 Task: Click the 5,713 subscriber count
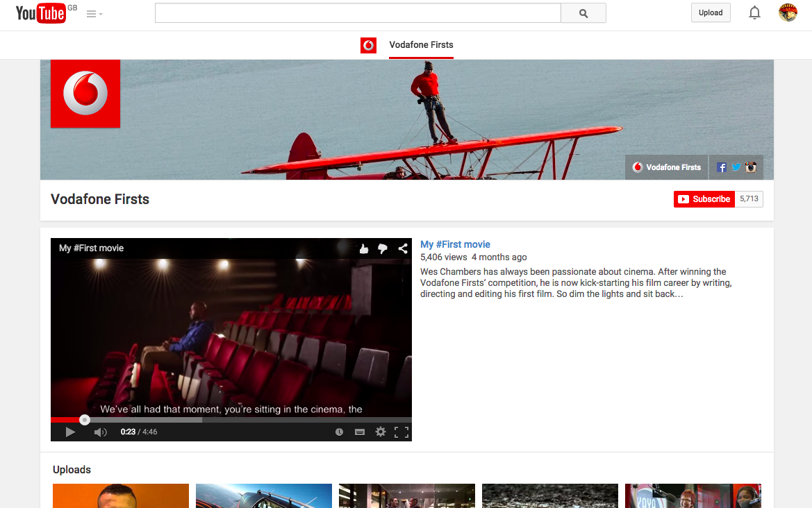click(x=749, y=199)
